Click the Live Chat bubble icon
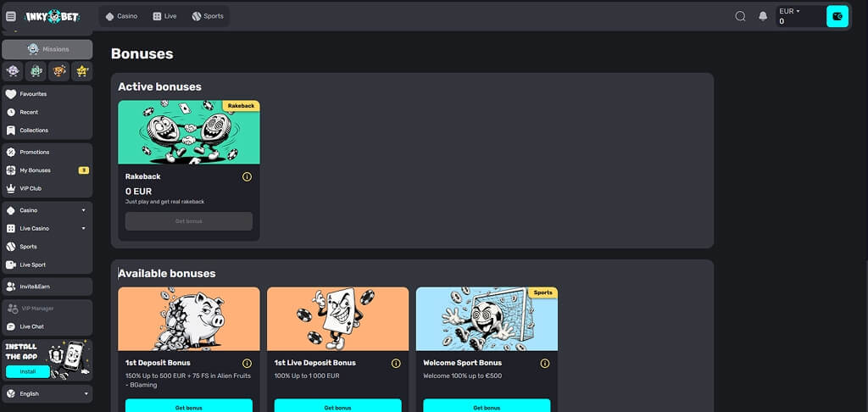 point(10,326)
